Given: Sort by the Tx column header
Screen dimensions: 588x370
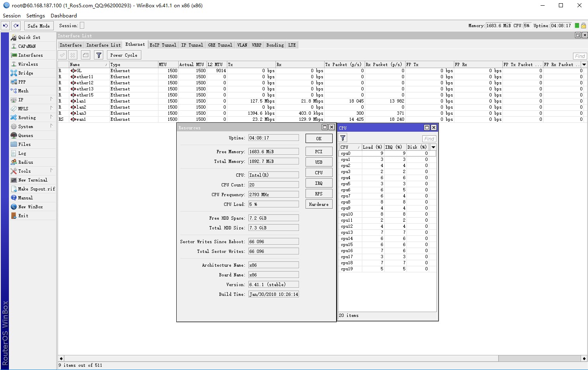Looking at the screenshot, I should tap(251, 64).
